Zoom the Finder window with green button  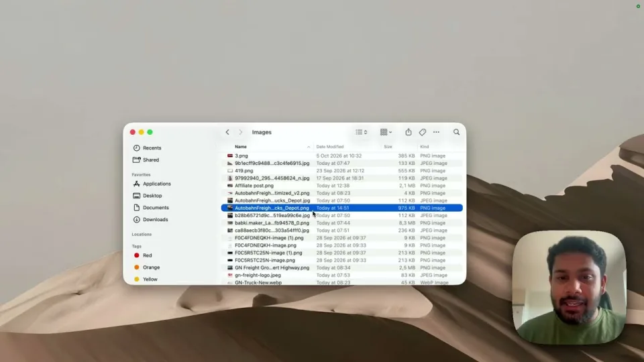pos(150,132)
